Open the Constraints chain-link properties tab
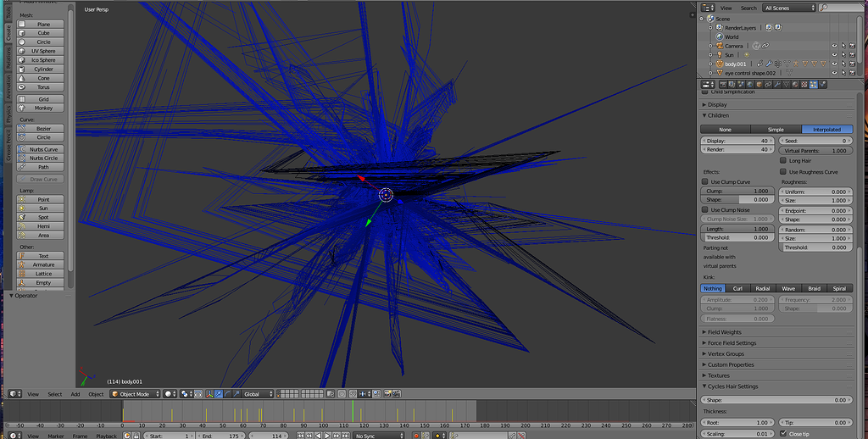Image resolution: width=868 pixels, height=439 pixels. (767, 84)
